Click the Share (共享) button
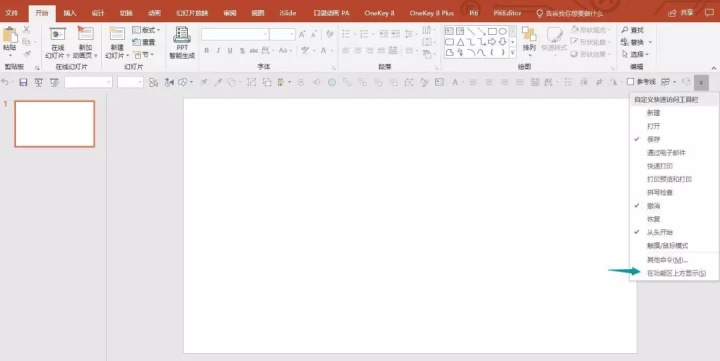This screenshot has height=361, width=720. pos(681,13)
